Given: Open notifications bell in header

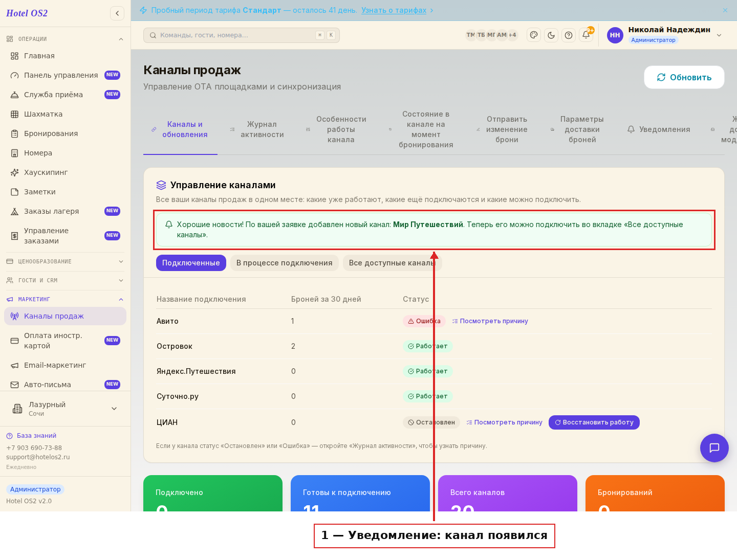Looking at the screenshot, I should click(x=586, y=35).
